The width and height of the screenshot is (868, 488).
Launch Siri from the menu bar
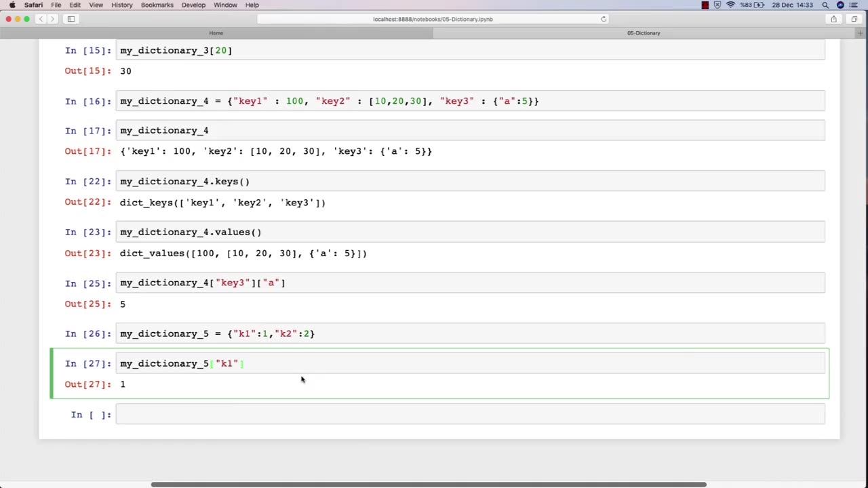coord(840,5)
